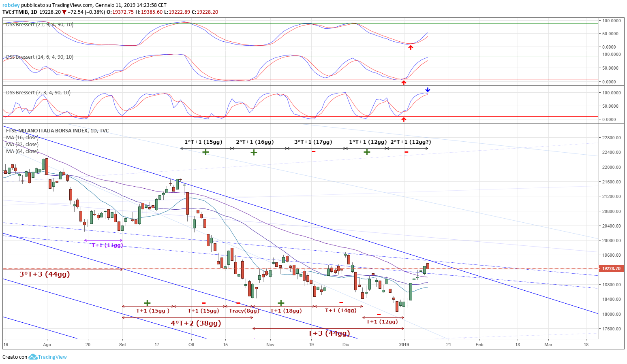
Task: Select the 2°T+1 (16gg) annotation
Action: point(255,142)
